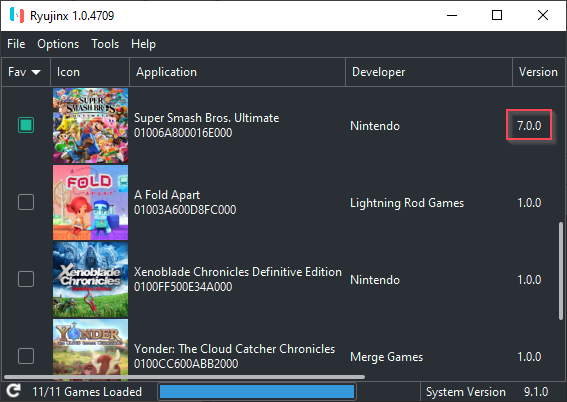Open the Options menu
The width and height of the screenshot is (567, 402).
[58, 44]
